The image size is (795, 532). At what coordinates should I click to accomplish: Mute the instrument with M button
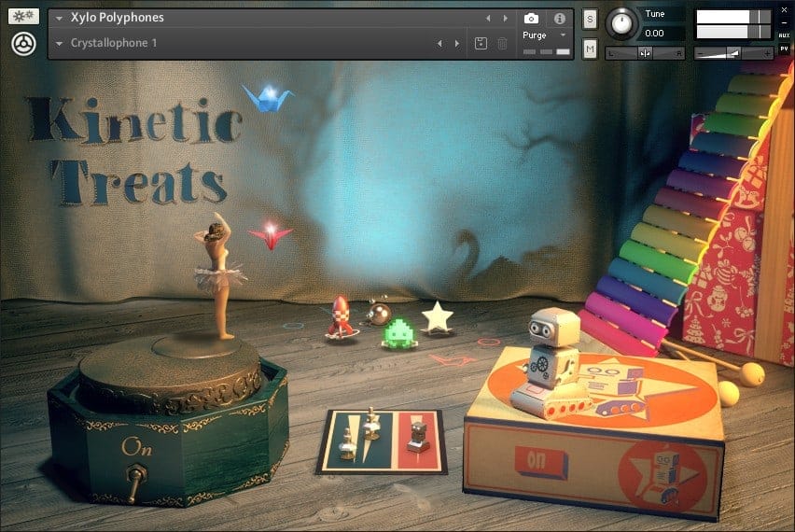click(590, 49)
